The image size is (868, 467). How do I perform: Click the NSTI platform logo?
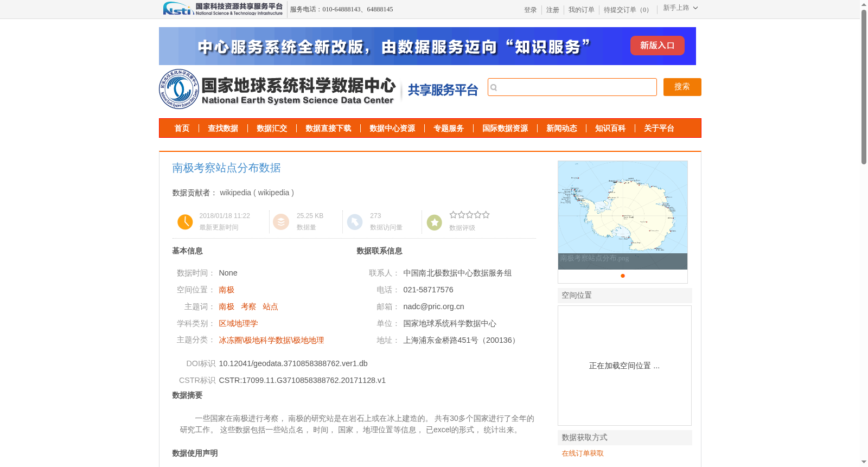(223, 9)
